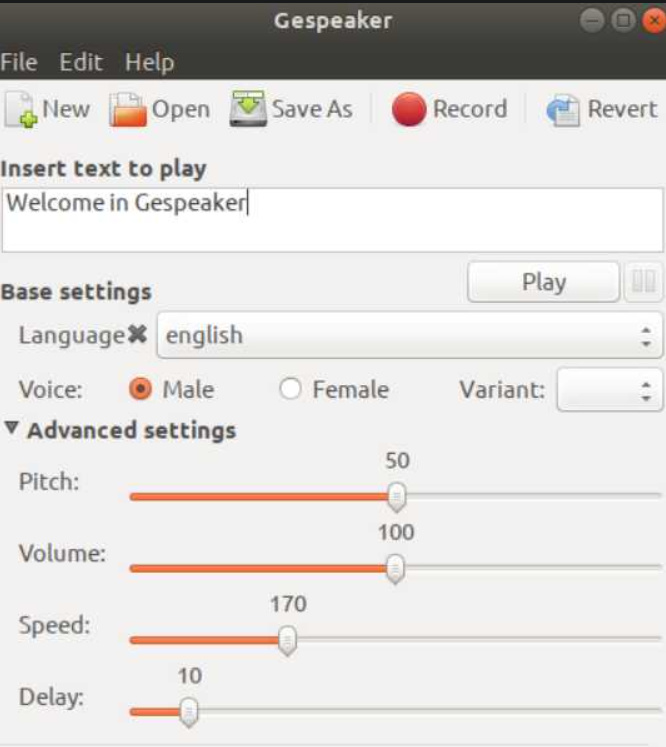Maximize the Gespeaker window

[623, 20]
